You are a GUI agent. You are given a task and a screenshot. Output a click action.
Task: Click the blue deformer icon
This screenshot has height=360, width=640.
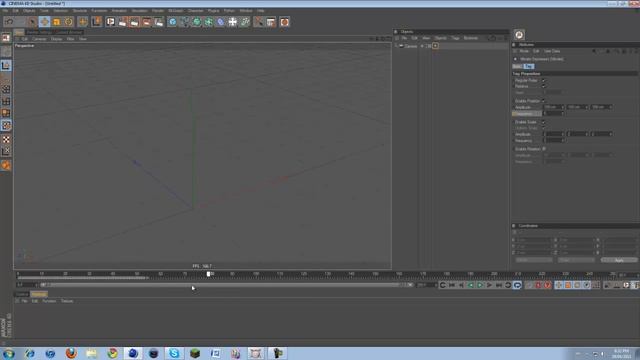[220, 22]
